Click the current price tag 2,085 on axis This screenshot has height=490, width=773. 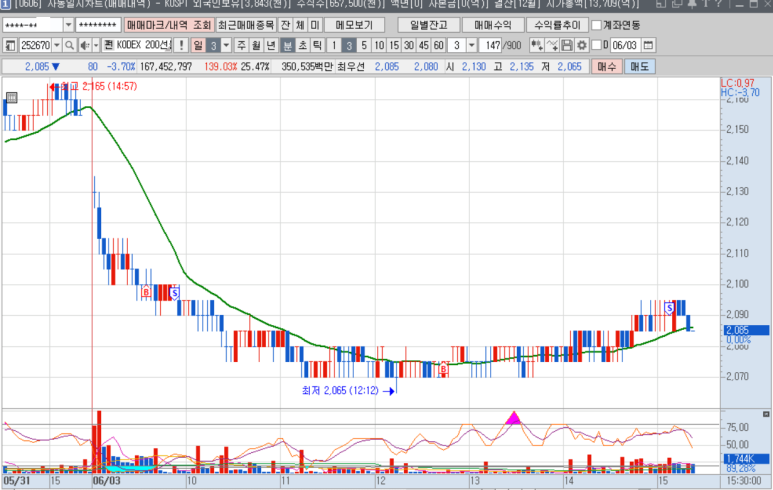pyautogui.click(x=746, y=330)
